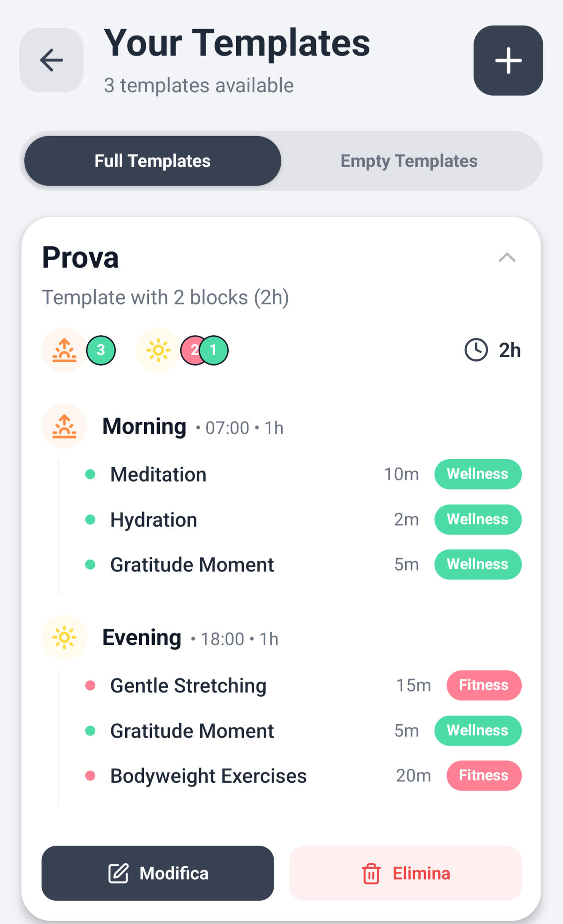Click the Wellness tag beside Meditation
The height and width of the screenshot is (924, 563).
477,474
